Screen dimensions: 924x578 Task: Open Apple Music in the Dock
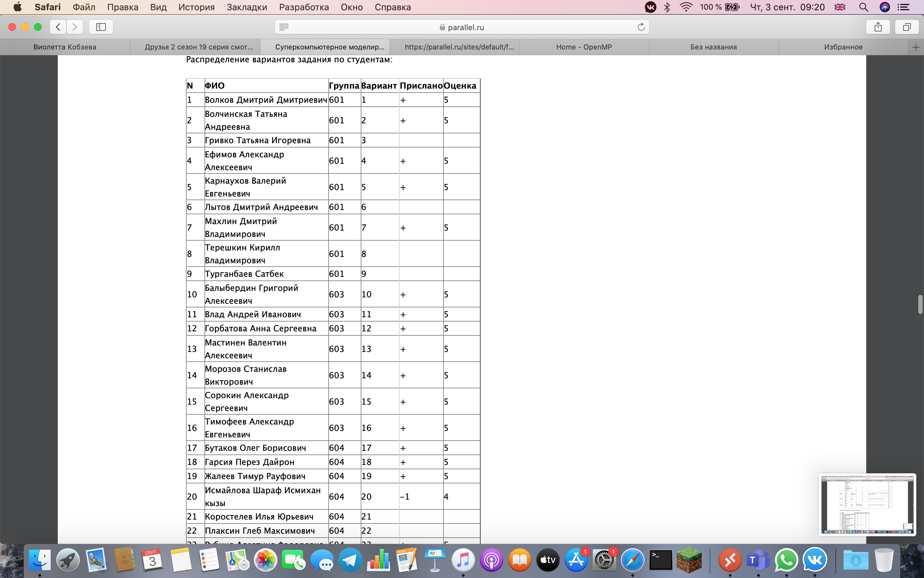(x=463, y=560)
